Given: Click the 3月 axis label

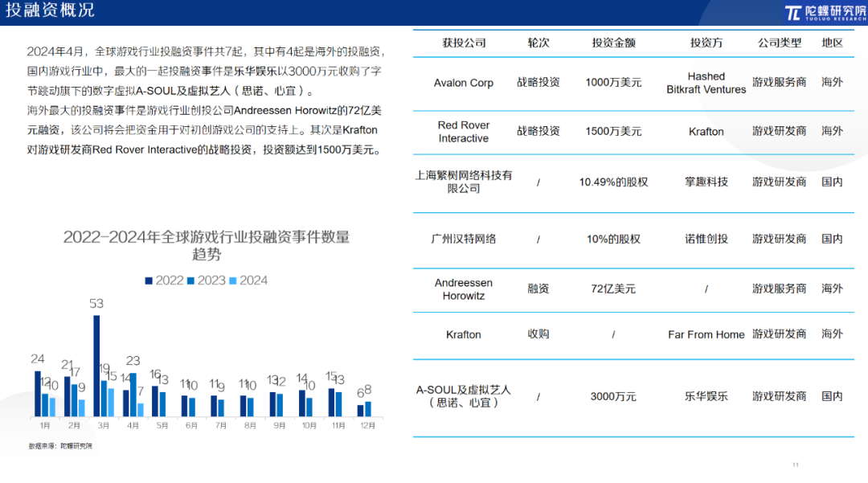Looking at the screenshot, I should (103, 425).
